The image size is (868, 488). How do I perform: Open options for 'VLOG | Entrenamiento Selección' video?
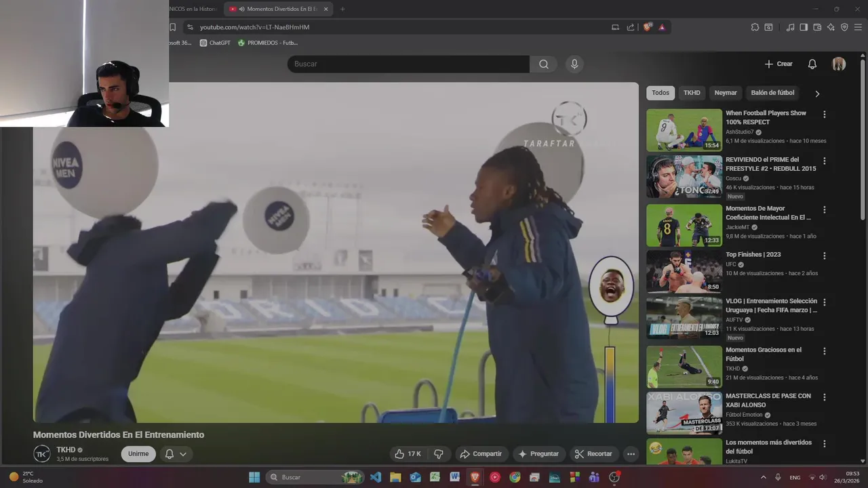(825, 302)
